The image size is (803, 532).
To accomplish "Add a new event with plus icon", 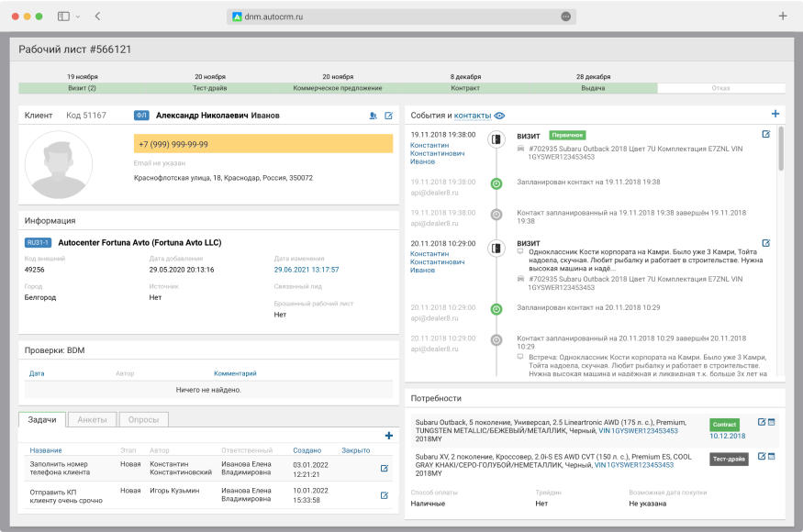I will pyautogui.click(x=775, y=115).
